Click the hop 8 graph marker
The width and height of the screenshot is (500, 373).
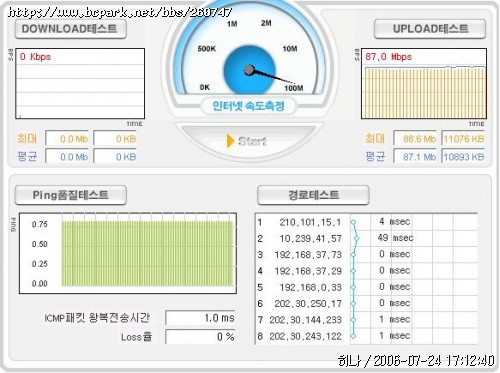353,336
